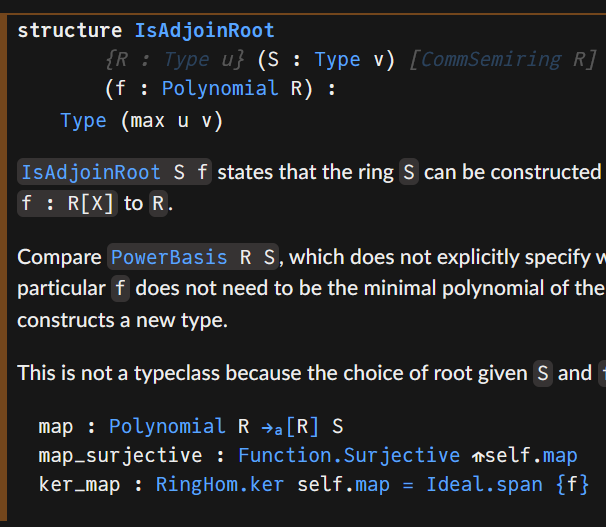The width and height of the screenshot is (606, 527).
Task: Open the RingHom.ker link
Action: (x=205, y=484)
